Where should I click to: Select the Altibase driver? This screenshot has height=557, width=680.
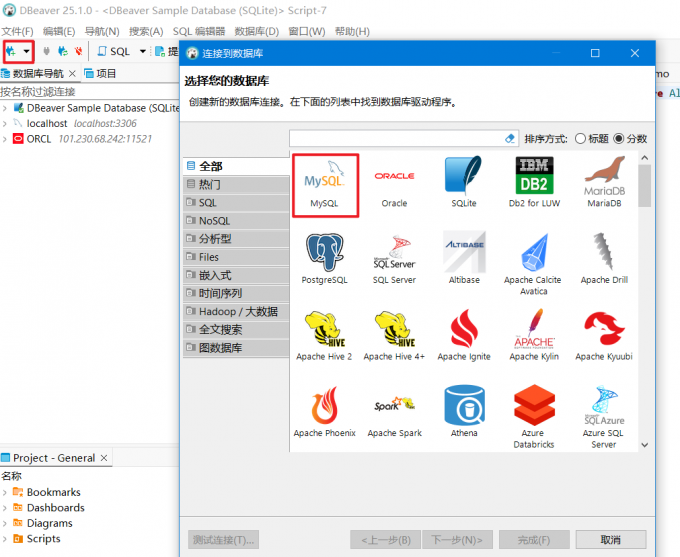coord(464,259)
